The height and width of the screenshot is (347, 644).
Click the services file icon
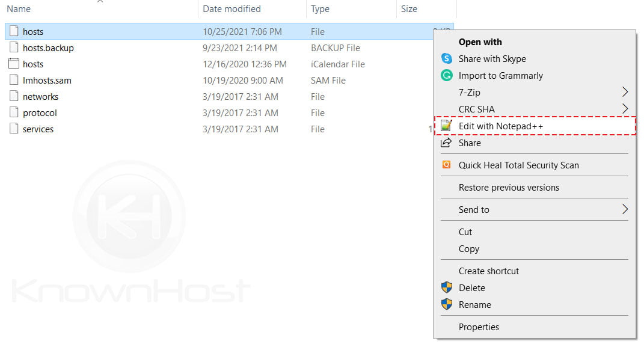[13, 129]
